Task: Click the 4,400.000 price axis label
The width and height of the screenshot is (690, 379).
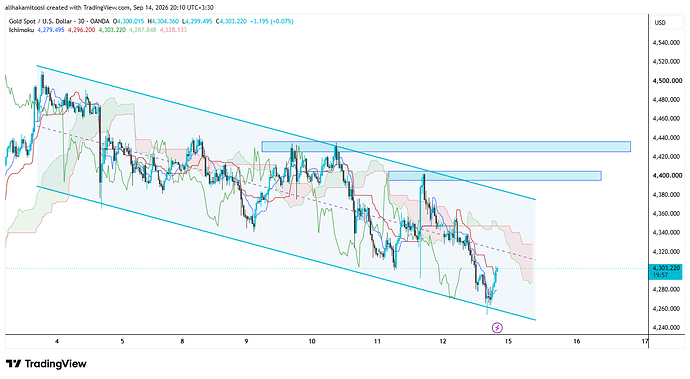Action: (667, 176)
